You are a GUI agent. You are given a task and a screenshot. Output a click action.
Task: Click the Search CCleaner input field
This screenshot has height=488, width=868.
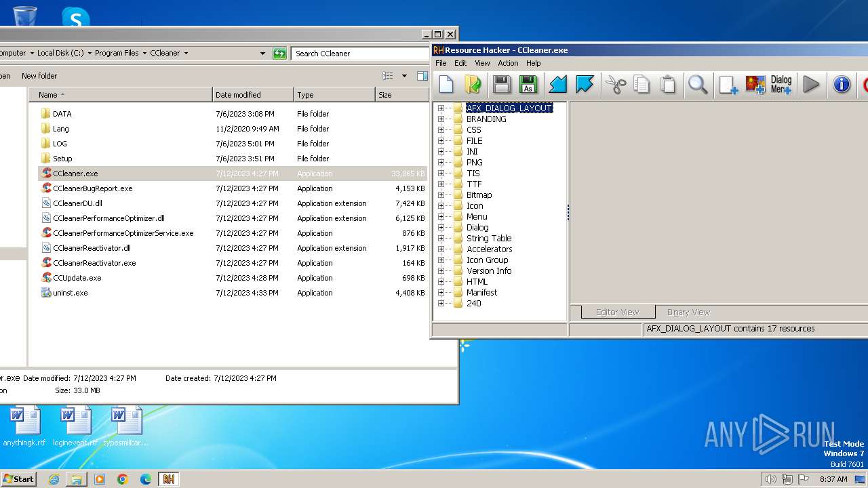361,54
